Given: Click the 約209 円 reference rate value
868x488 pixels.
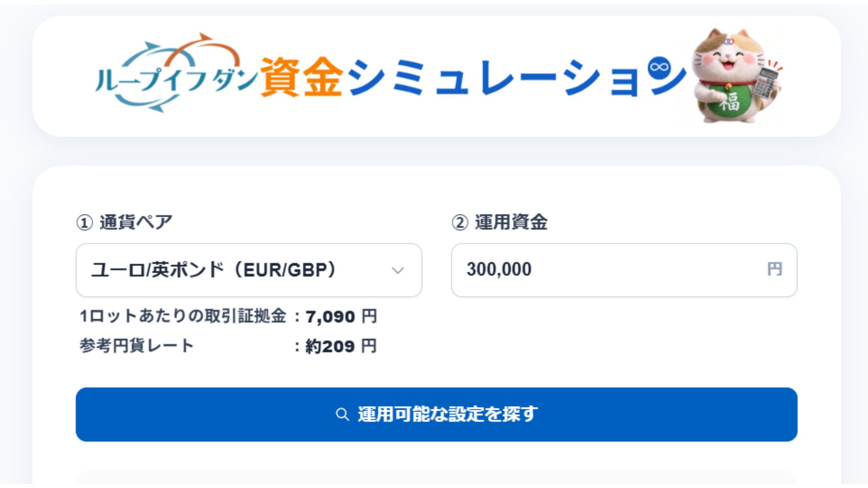Looking at the screenshot, I should click(341, 347).
